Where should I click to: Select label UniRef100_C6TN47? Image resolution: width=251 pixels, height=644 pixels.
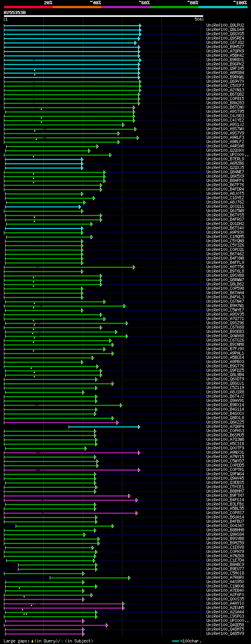click(225, 301)
